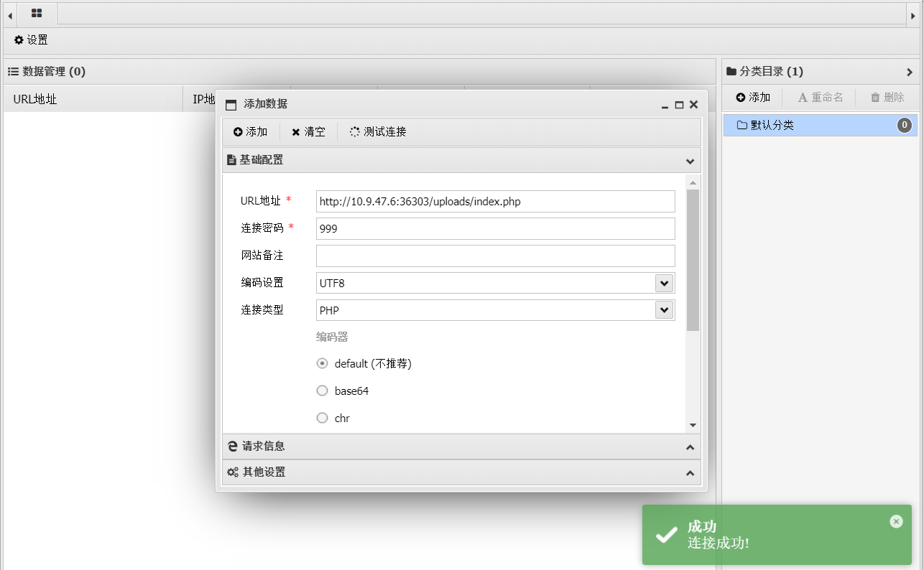This screenshot has height=570, width=924.
Task: Click the 数据管理 list icon
Action: 13,72
